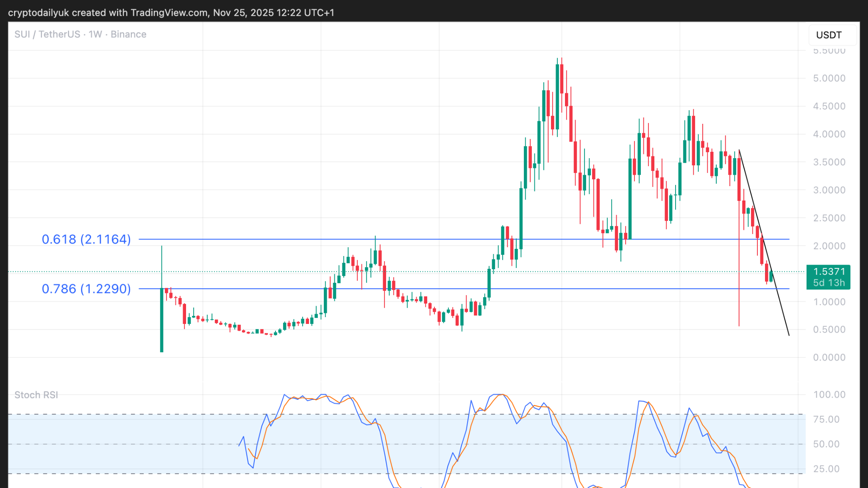Select the 0.786 (1.2290) Fibonacci label
Image resolution: width=868 pixels, height=488 pixels.
coord(86,289)
